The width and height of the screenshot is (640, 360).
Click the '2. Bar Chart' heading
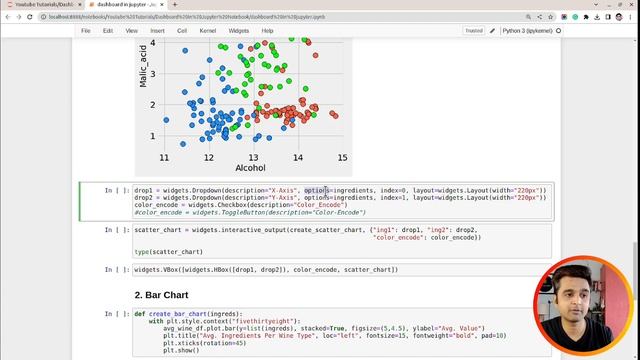(161, 295)
